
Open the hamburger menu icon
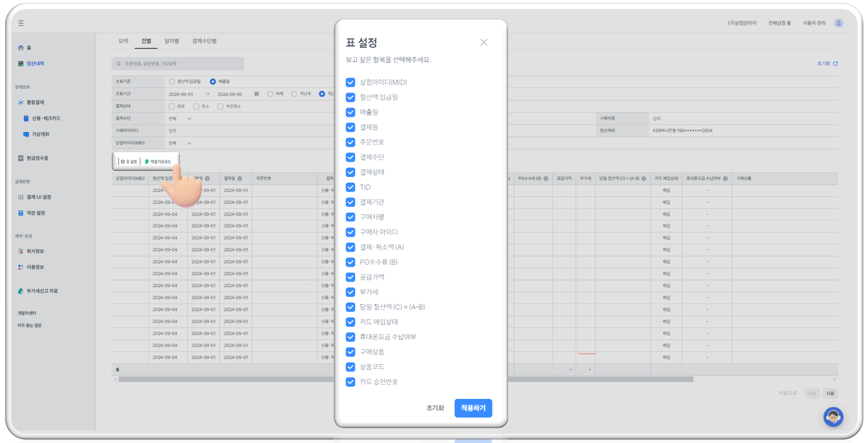pos(21,23)
